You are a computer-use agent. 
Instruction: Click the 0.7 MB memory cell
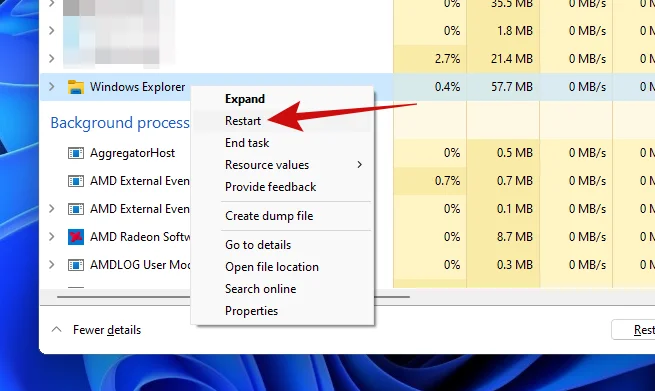[503, 181]
